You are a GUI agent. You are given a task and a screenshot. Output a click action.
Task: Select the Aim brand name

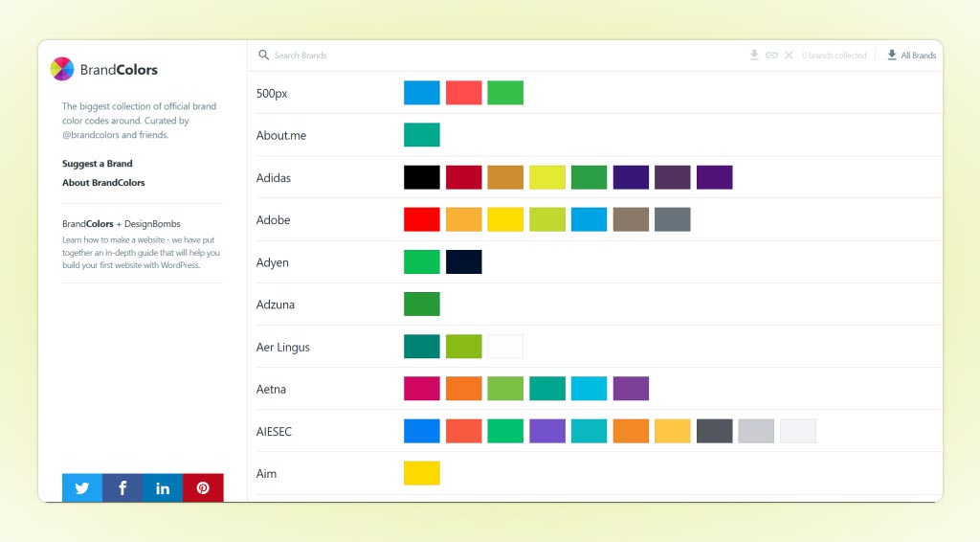[x=266, y=473]
